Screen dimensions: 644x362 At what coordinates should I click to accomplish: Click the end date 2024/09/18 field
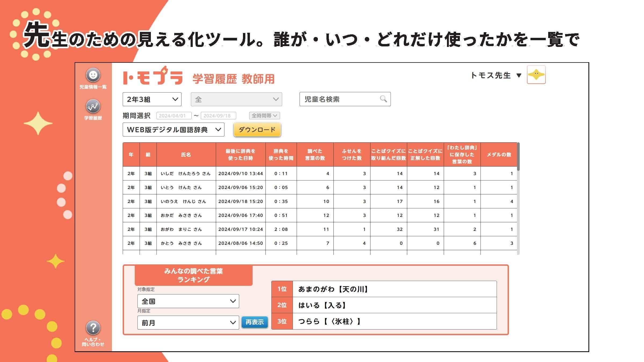pos(218,116)
